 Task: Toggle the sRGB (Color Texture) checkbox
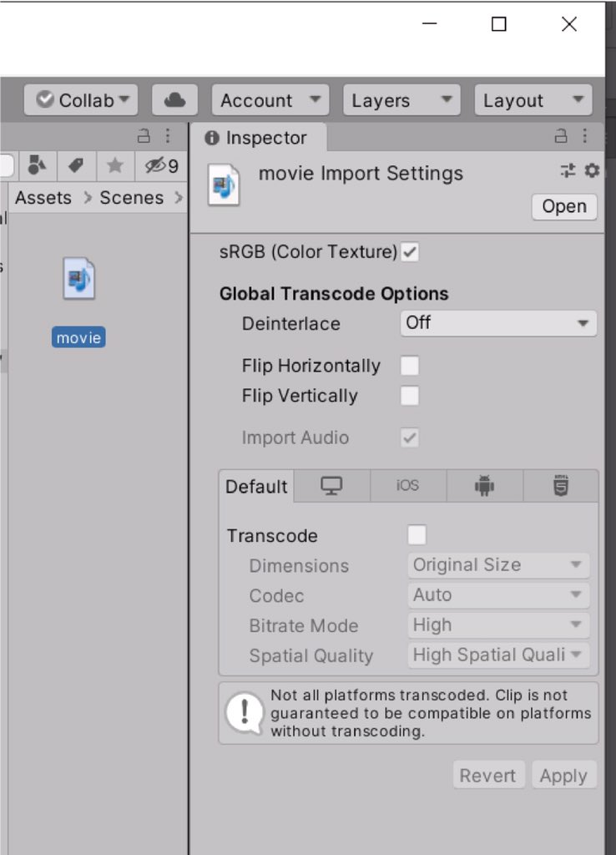410,252
